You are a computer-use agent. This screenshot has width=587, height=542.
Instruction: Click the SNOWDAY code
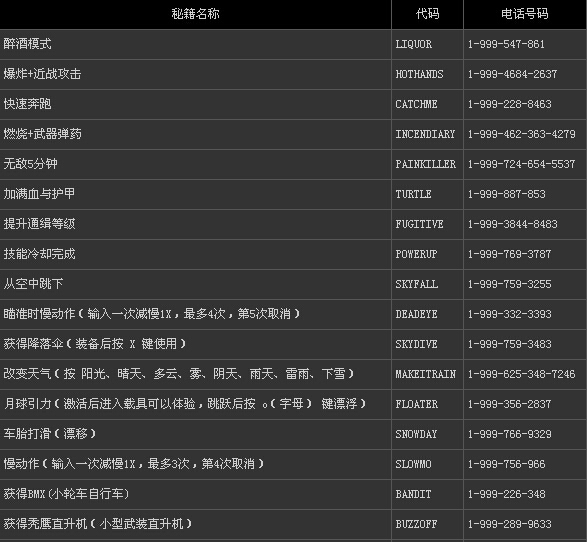click(x=416, y=434)
